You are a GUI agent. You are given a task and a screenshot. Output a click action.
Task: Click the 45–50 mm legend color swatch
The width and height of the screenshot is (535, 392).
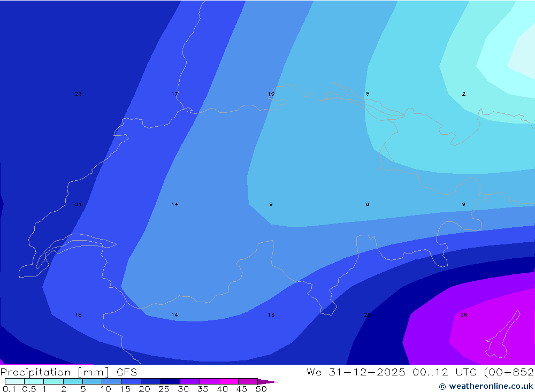(248, 381)
